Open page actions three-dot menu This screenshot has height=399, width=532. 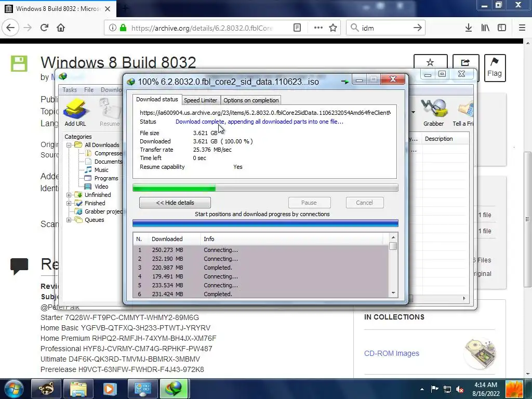pos(318,28)
